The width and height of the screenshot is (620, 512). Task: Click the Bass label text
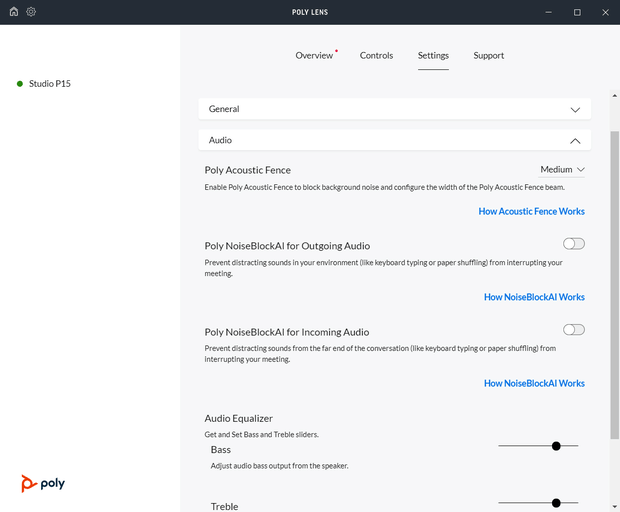point(221,450)
